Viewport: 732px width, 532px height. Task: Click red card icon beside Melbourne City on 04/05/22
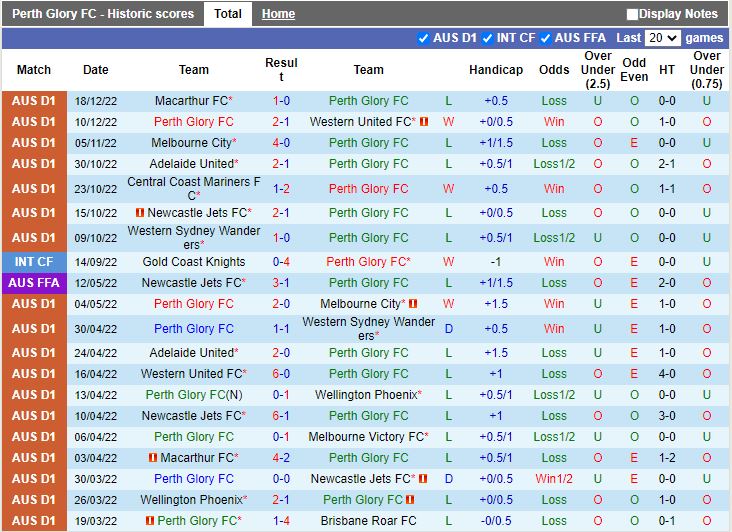point(413,304)
